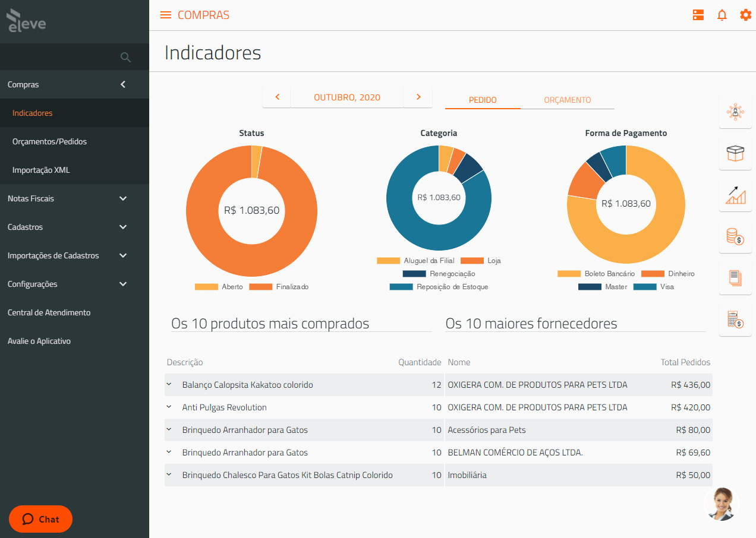Toggle the Aberto legend in Status chart
The height and width of the screenshot is (538, 756).
pyautogui.click(x=219, y=287)
